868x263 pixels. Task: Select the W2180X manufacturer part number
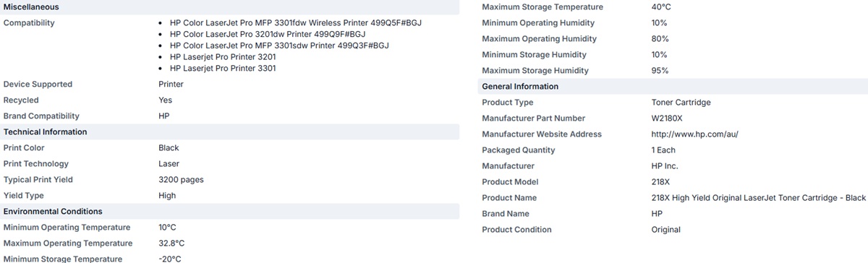pos(668,118)
